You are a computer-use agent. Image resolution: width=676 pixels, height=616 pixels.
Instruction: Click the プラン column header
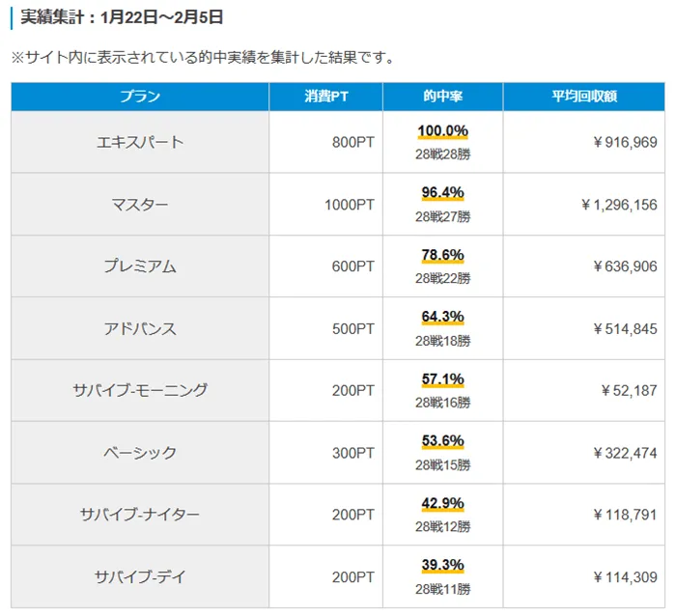point(140,97)
